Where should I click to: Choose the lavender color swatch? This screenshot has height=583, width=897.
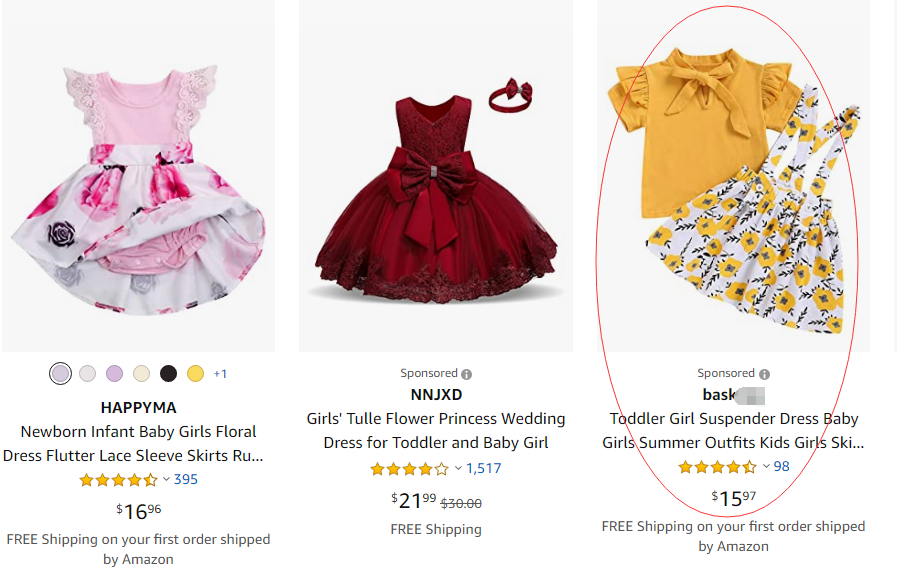114,374
